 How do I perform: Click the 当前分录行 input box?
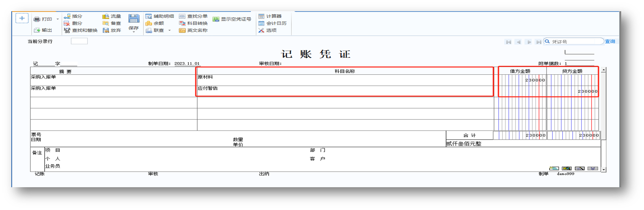coord(79,41)
